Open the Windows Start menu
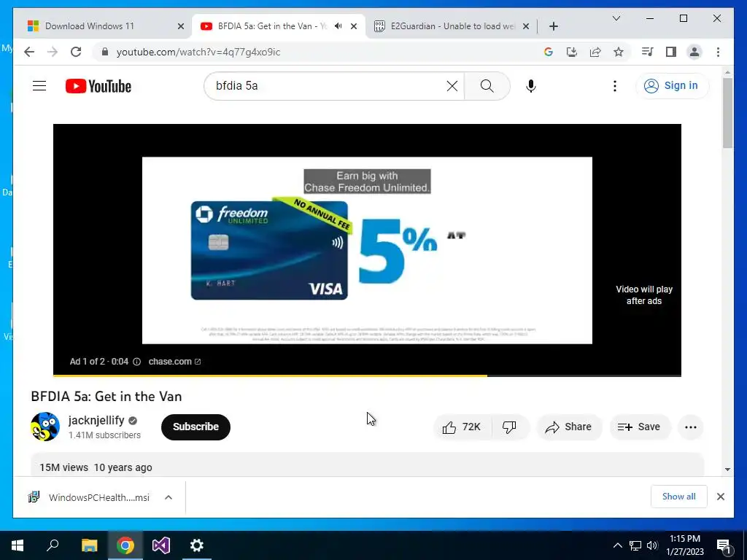 18,545
